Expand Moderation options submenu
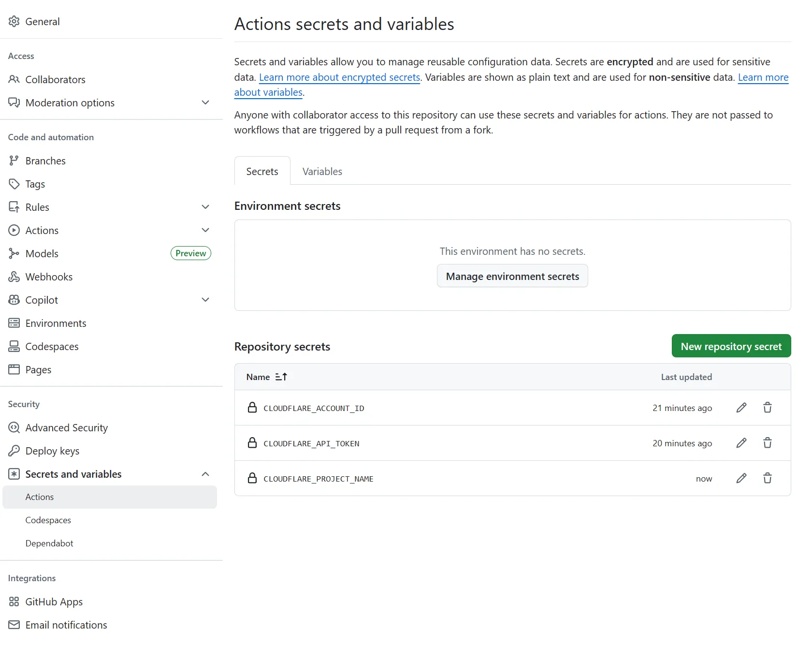The image size is (812, 645). tap(205, 103)
